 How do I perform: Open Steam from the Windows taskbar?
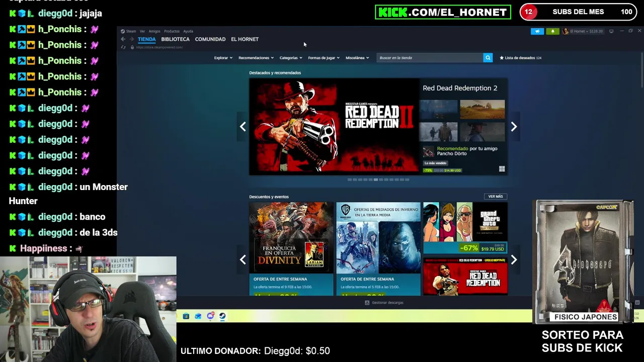pos(222,316)
